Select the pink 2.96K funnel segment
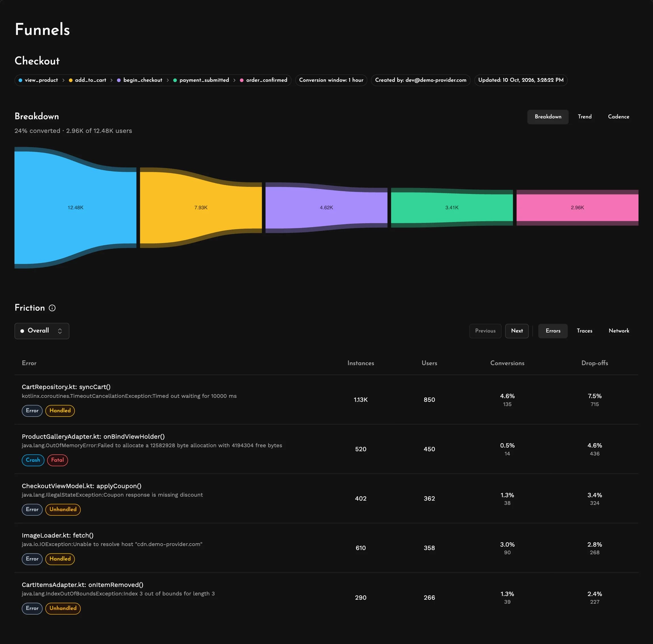 (x=577, y=208)
